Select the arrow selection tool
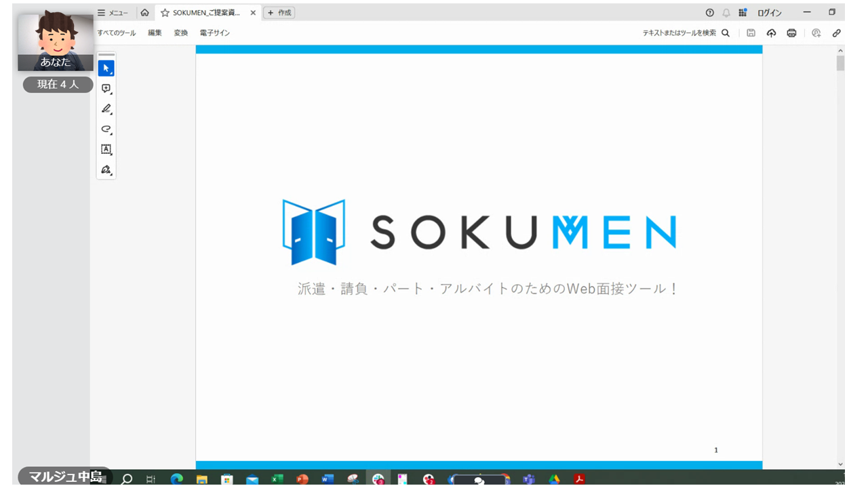The image size is (868, 488). (106, 68)
